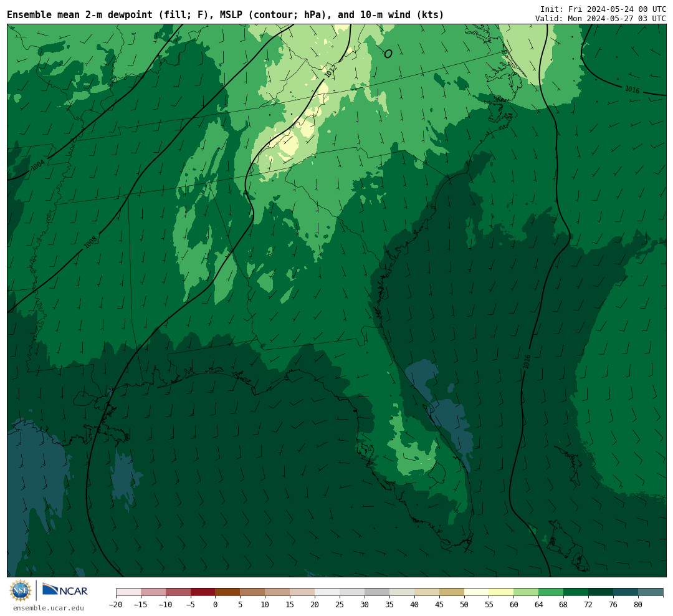
Task: Pick the medium green 64 to 68 swatch
Action: tap(551, 592)
